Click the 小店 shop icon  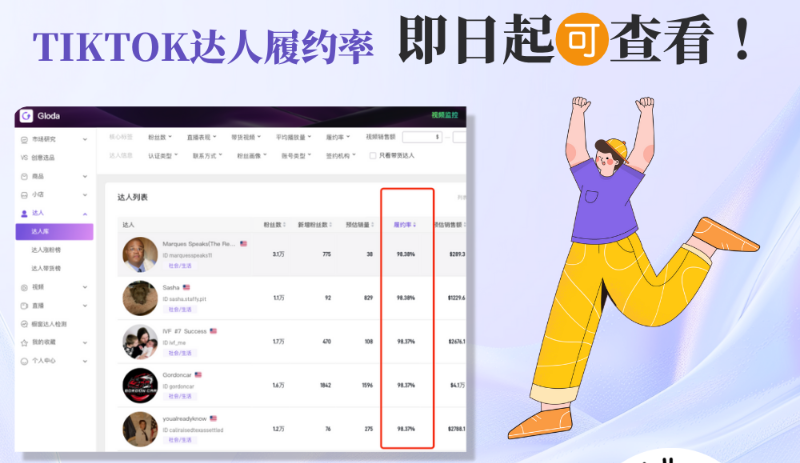(24, 195)
